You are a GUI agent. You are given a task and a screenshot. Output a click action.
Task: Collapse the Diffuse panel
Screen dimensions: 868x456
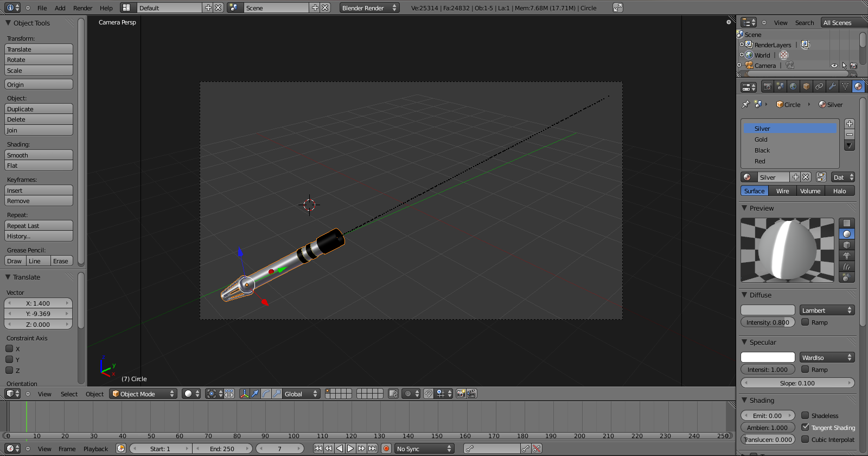745,295
